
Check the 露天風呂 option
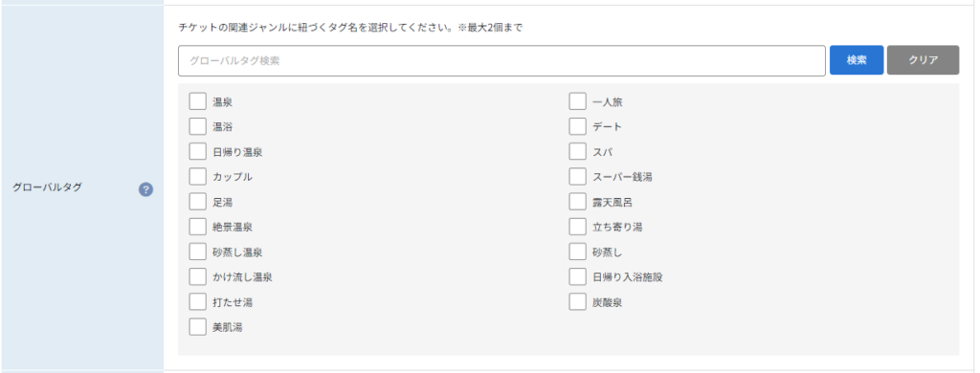[577, 201]
